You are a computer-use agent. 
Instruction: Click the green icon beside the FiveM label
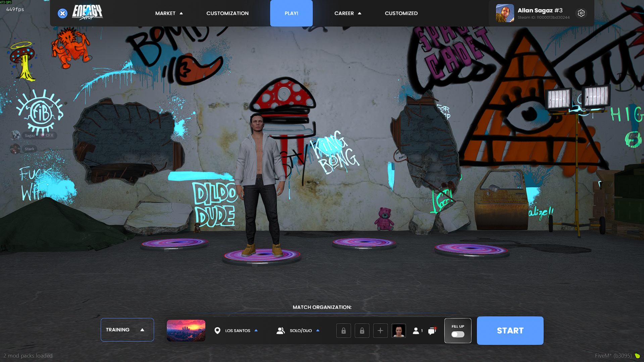click(637, 356)
